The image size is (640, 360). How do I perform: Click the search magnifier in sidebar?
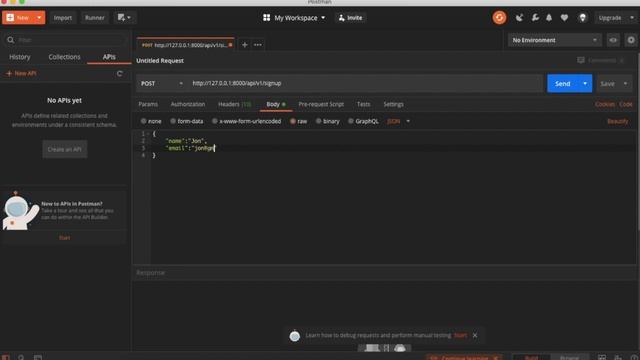[x=11, y=40]
